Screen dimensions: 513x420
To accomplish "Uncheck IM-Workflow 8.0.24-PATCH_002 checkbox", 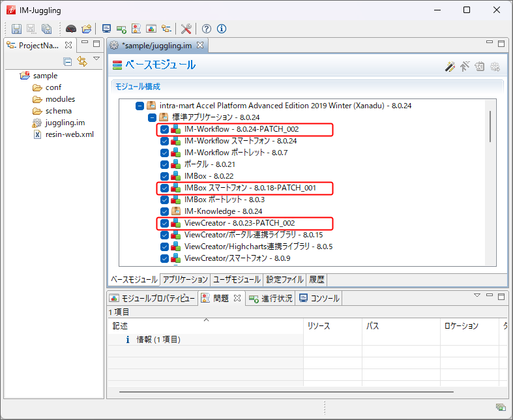I will (164, 129).
